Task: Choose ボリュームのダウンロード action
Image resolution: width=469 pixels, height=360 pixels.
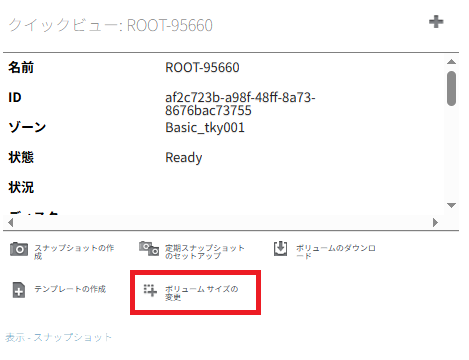Action: 336,252
